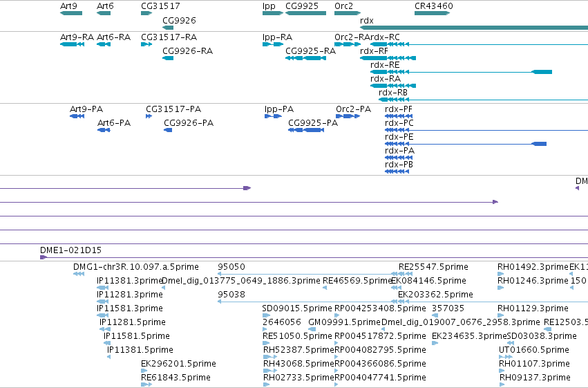Image resolution: width=588 pixels, height=388 pixels.
Task: Open the rdx-PC protein label
Action: click(x=399, y=123)
